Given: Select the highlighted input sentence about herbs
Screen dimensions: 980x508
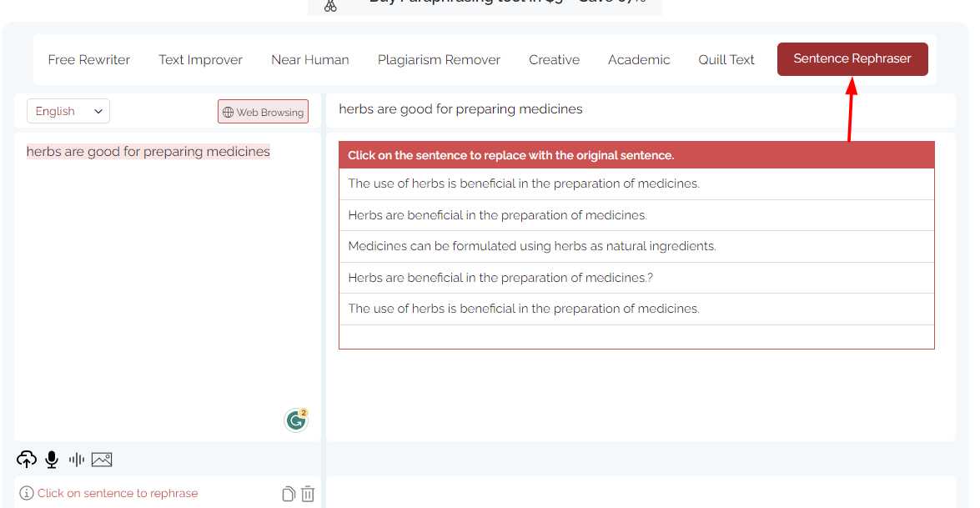Looking at the screenshot, I should pyautogui.click(x=148, y=151).
